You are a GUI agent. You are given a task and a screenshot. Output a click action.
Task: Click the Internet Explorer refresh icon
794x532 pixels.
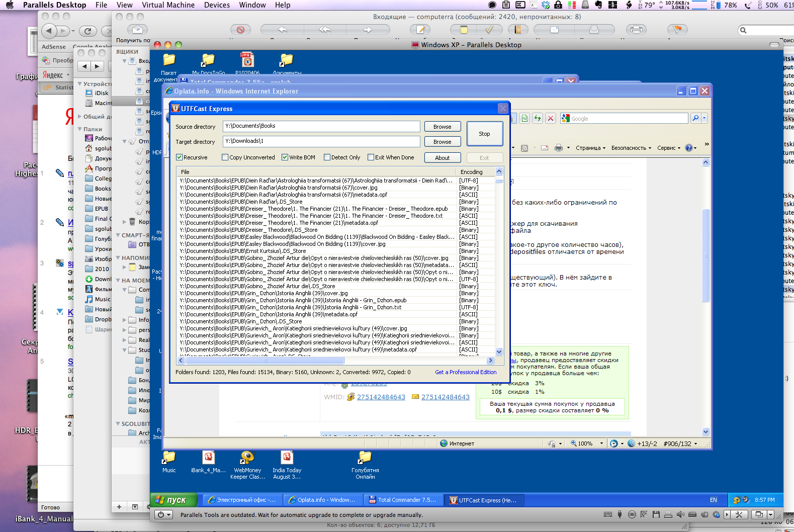pyautogui.click(x=538, y=118)
